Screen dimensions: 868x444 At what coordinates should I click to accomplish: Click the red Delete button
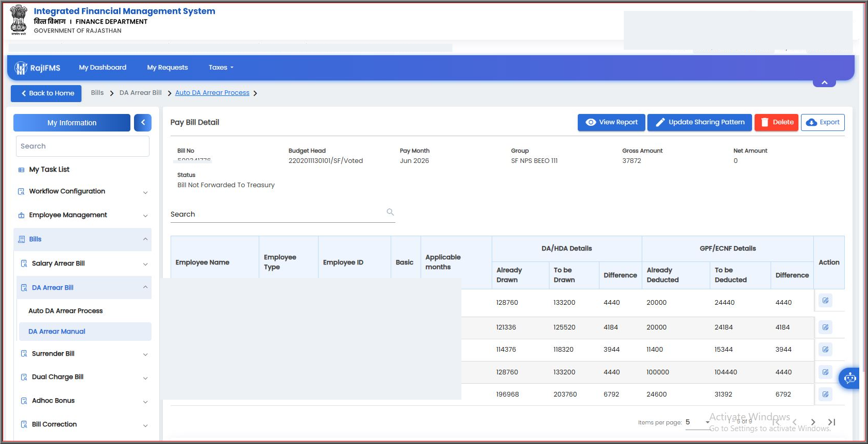(776, 122)
